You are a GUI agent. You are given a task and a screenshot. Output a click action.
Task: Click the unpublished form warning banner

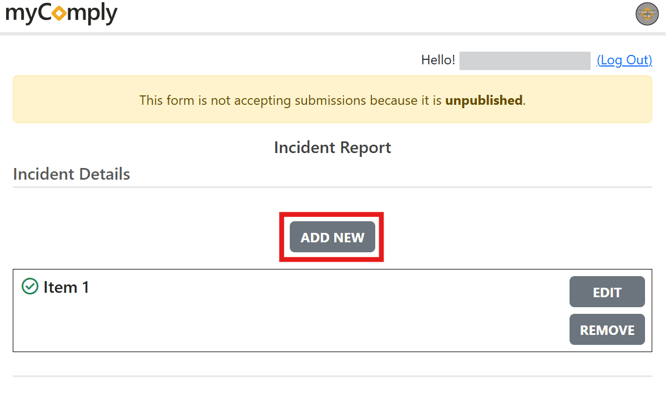tap(332, 100)
